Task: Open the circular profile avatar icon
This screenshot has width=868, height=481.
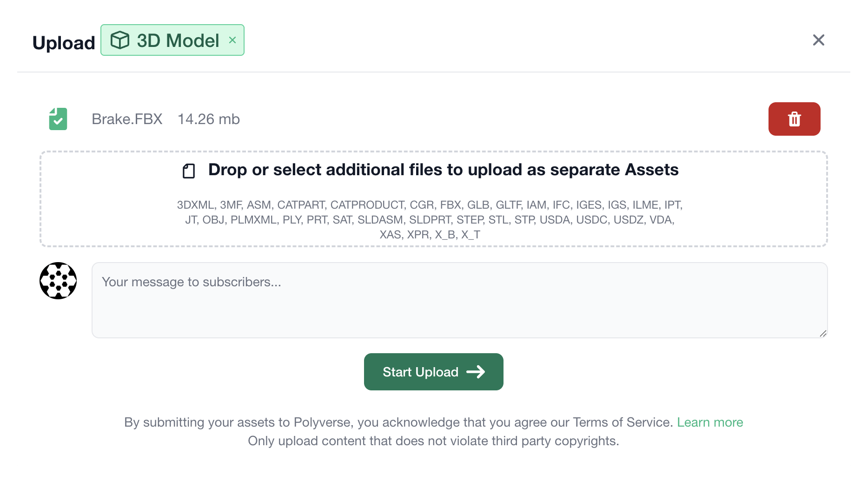Action: pyautogui.click(x=58, y=280)
